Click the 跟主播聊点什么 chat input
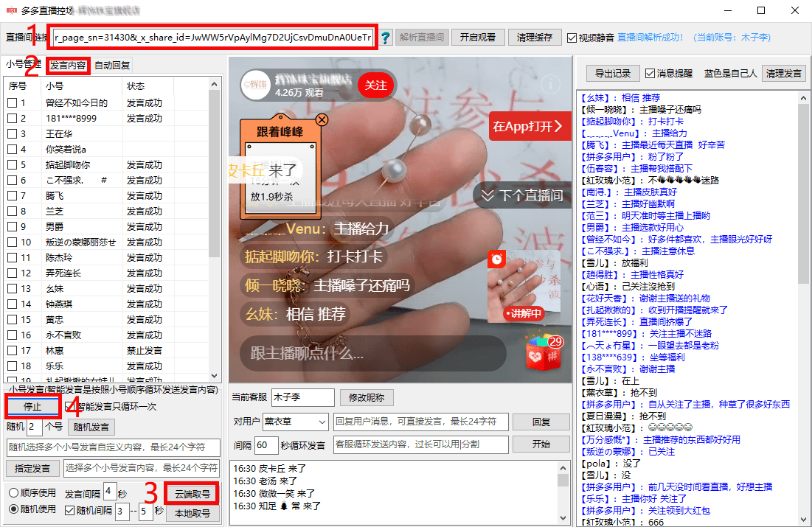Image resolution: width=812 pixels, height=527 pixels. pyautogui.click(x=373, y=354)
